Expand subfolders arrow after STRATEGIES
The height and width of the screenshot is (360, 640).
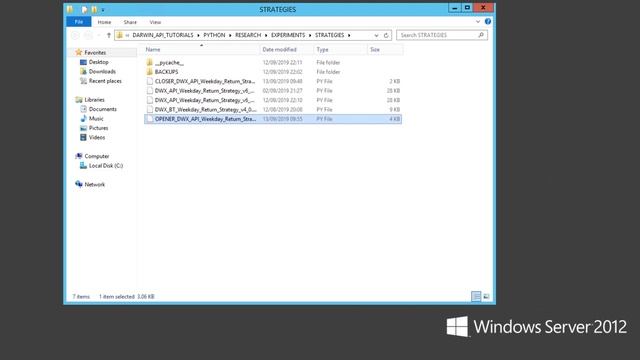pyautogui.click(x=349, y=36)
